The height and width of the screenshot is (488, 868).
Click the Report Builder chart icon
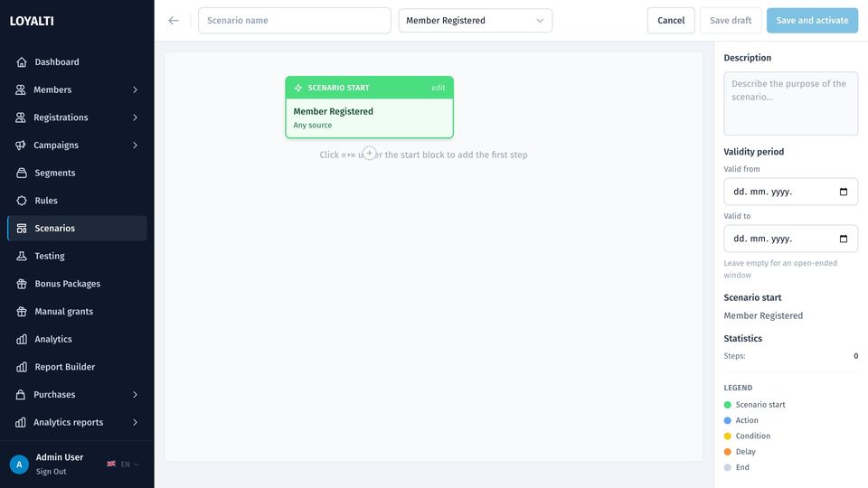[x=22, y=367]
